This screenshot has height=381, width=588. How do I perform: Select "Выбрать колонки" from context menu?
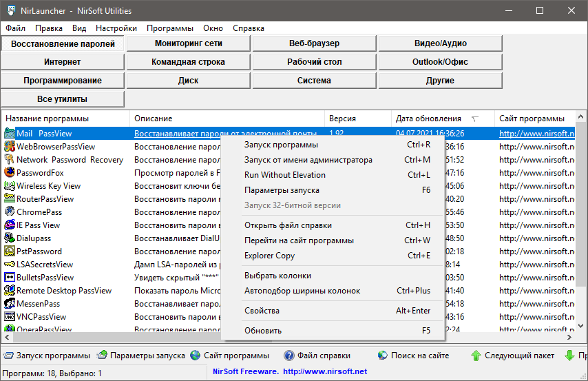pyautogui.click(x=277, y=276)
